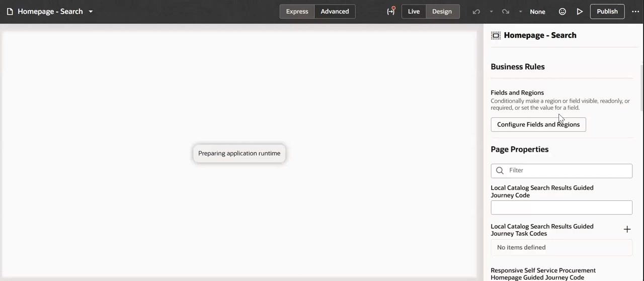Viewport: 644px width, 281px height.
Task: Click the None label in the toolbar
Action: tap(537, 12)
